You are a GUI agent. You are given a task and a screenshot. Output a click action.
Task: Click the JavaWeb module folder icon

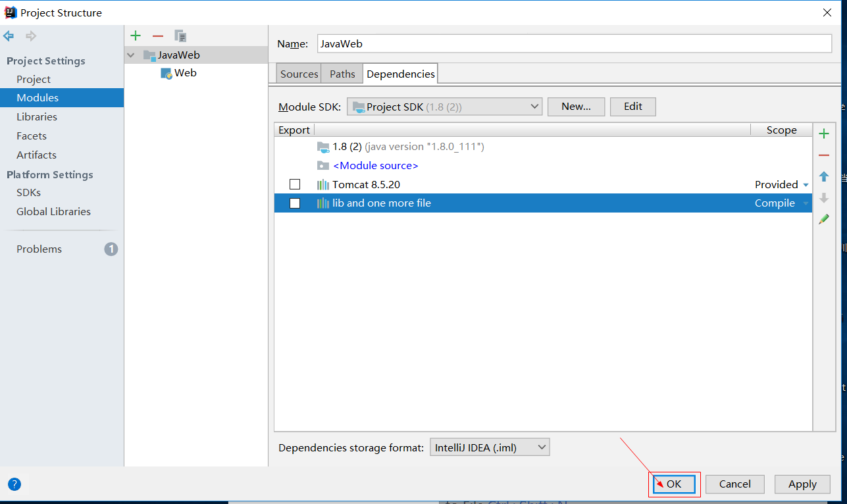[149, 55]
